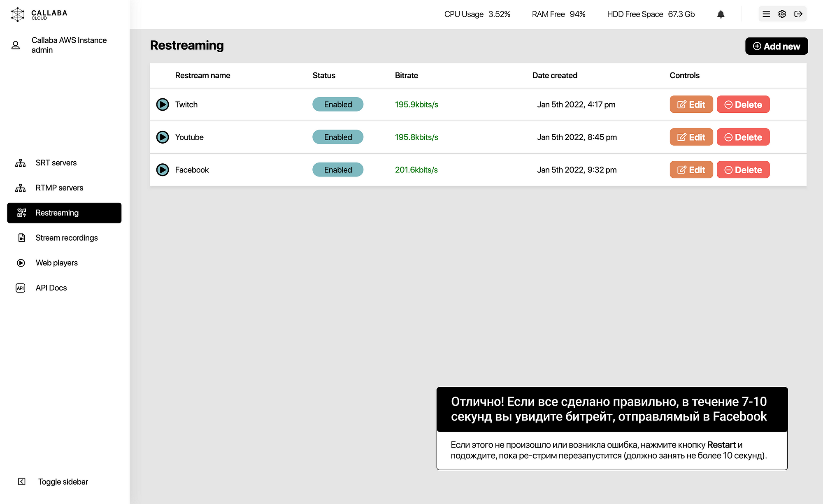The height and width of the screenshot is (504, 823).
Task: Open the hamburger menu icon
Action: click(x=766, y=14)
